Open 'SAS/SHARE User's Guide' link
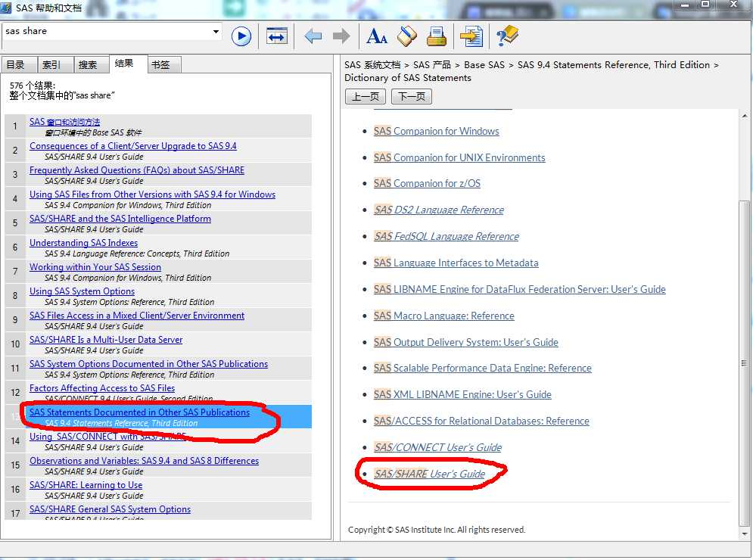The width and height of the screenshot is (753, 560). 429,474
